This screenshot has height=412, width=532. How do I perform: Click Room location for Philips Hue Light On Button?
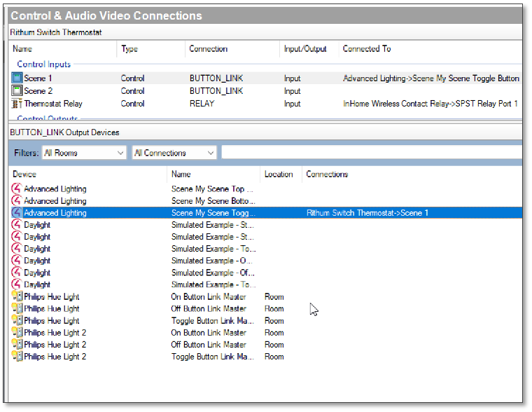(274, 297)
